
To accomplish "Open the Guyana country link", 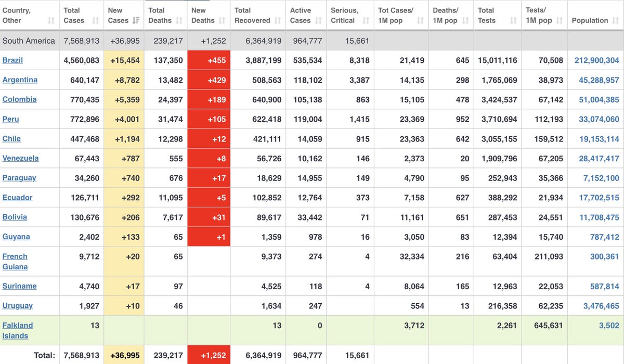I will pyautogui.click(x=16, y=237).
